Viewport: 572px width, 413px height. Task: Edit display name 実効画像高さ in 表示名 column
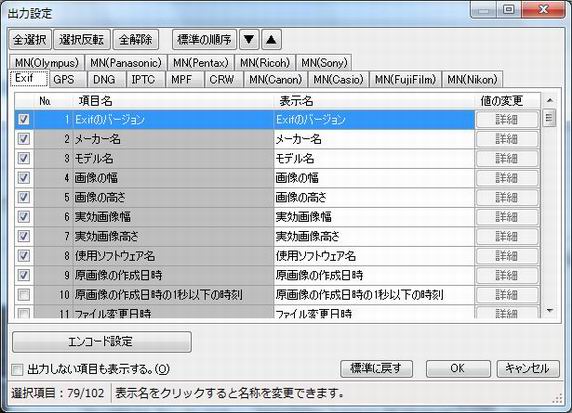coord(374,236)
